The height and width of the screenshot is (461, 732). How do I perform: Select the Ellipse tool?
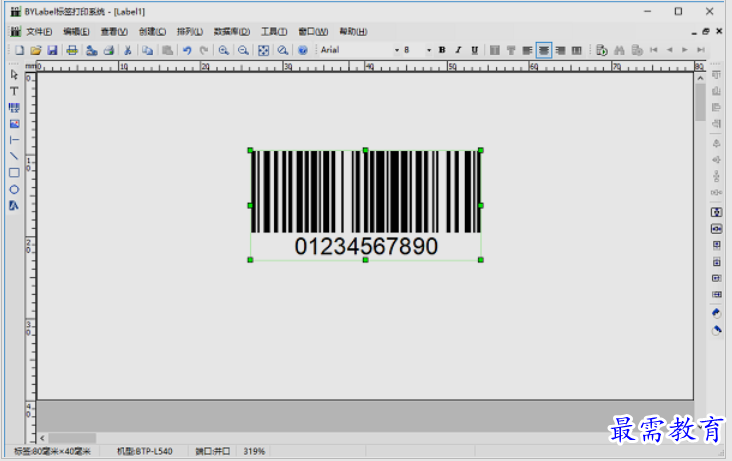click(x=14, y=189)
